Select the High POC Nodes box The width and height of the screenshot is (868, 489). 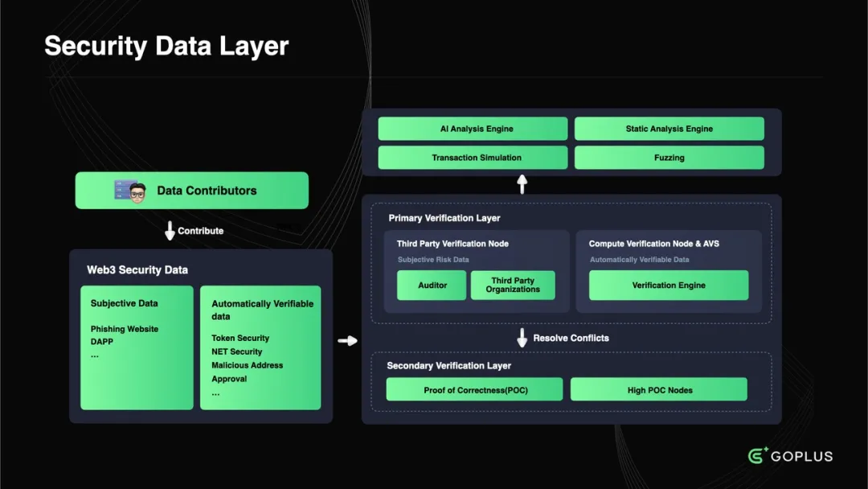[659, 390]
